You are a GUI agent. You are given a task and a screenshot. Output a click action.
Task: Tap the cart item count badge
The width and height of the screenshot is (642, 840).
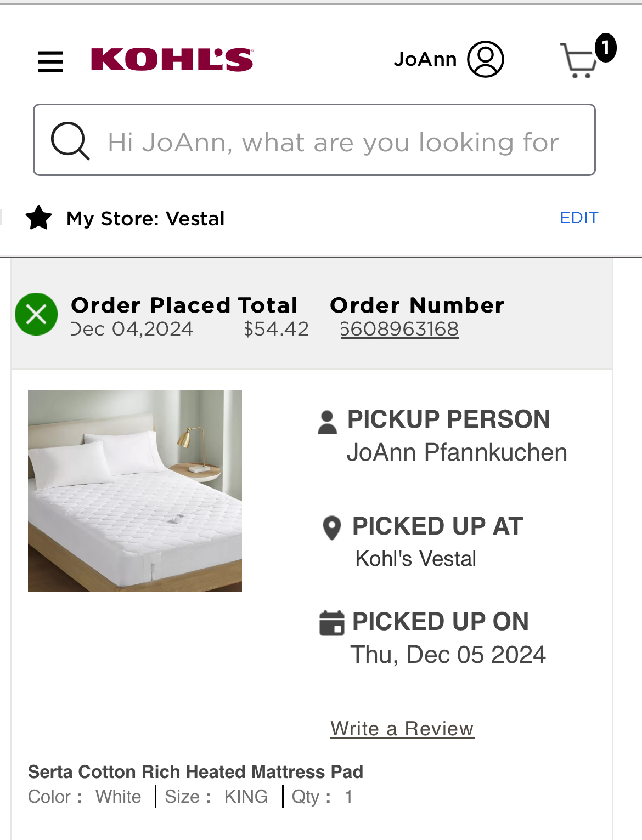click(606, 48)
